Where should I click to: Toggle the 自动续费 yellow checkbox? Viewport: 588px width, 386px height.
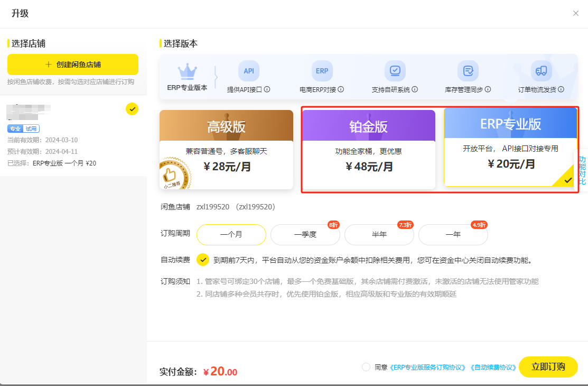tap(203, 260)
